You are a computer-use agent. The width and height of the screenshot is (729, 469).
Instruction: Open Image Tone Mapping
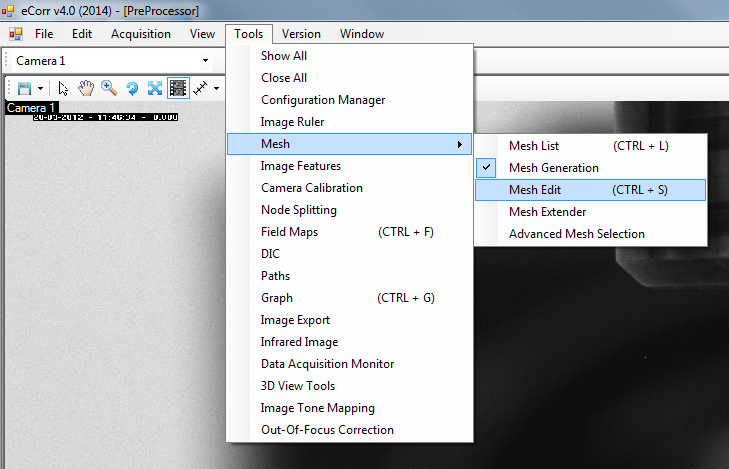349,408
